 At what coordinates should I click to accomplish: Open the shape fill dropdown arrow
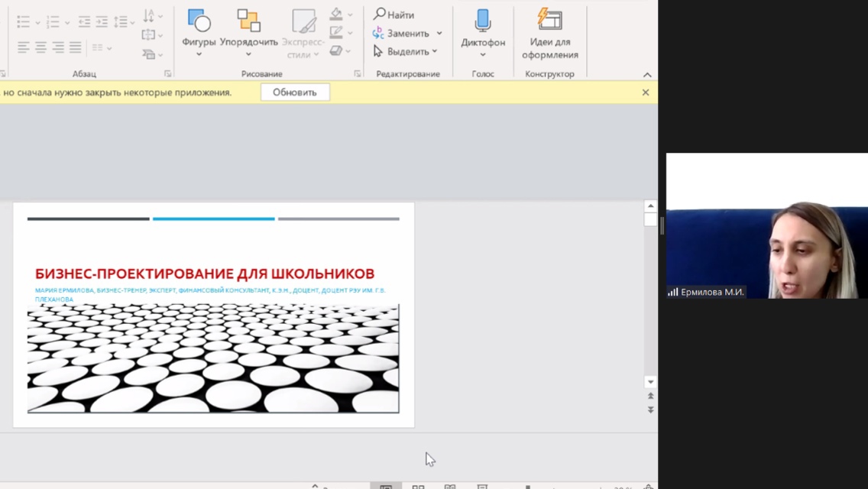coord(350,15)
